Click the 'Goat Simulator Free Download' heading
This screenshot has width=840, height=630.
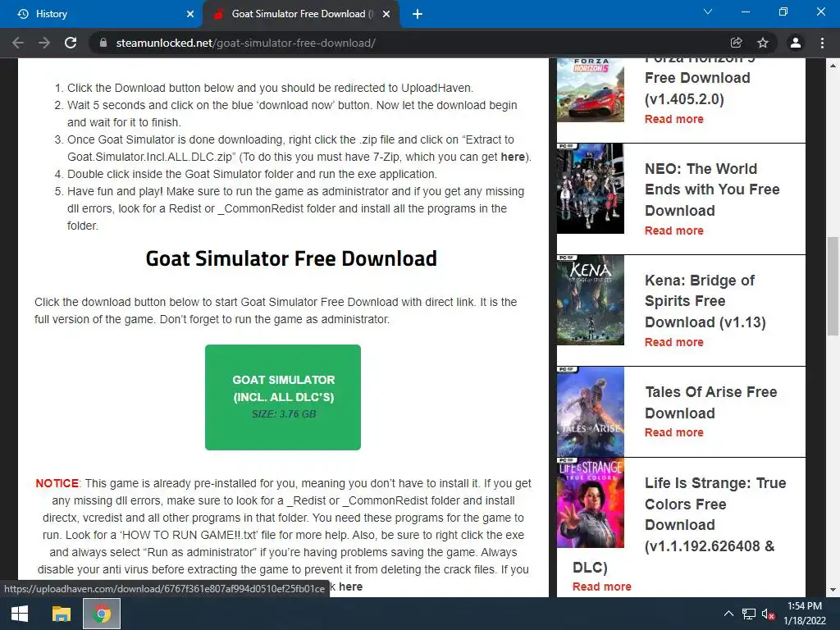291,258
